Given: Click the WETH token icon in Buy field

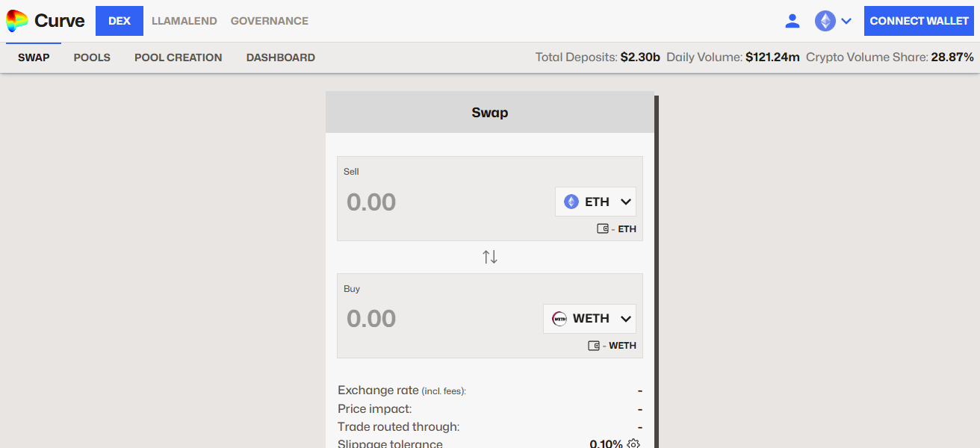Looking at the screenshot, I should (x=559, y=318).
